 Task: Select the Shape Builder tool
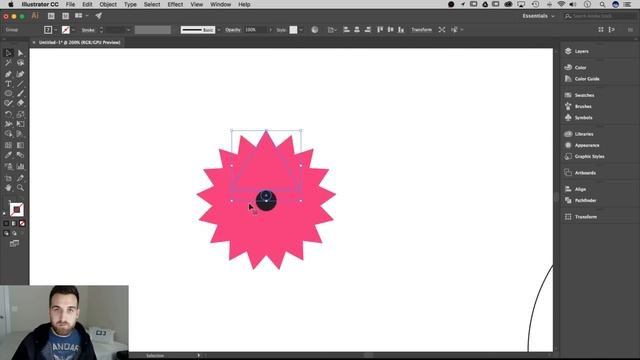point(8,134)
